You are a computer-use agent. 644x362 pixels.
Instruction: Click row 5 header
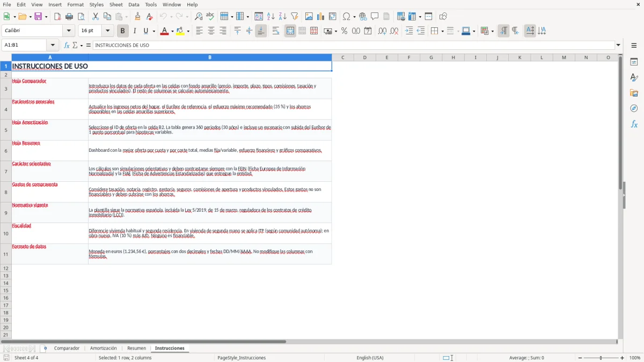(x=6, y=130)
